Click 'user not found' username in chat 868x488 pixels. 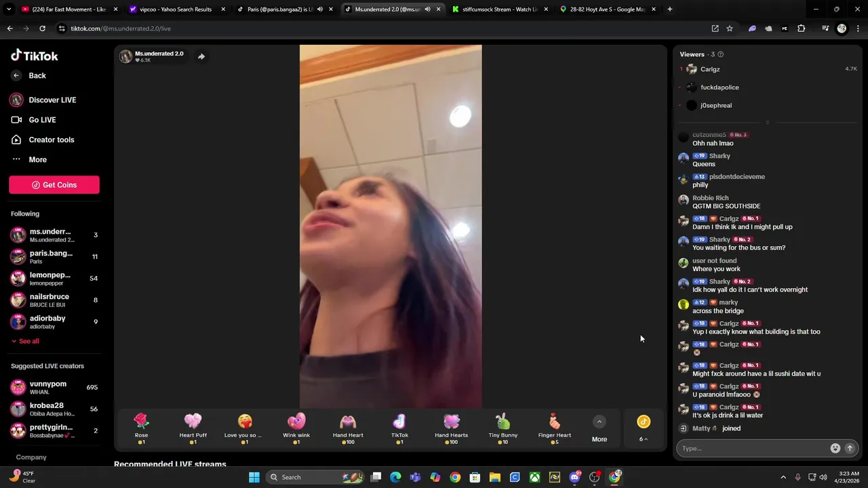pos(714,261)
